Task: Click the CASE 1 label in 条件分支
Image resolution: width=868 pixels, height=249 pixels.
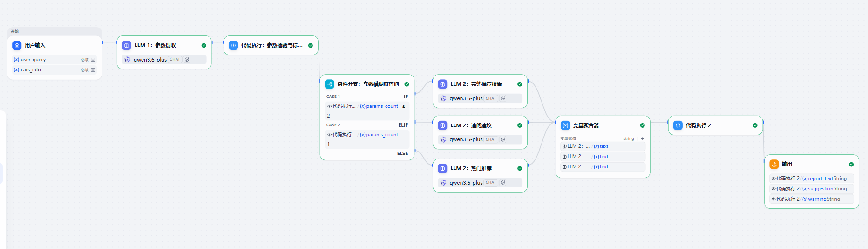Action: pos(333,97)
